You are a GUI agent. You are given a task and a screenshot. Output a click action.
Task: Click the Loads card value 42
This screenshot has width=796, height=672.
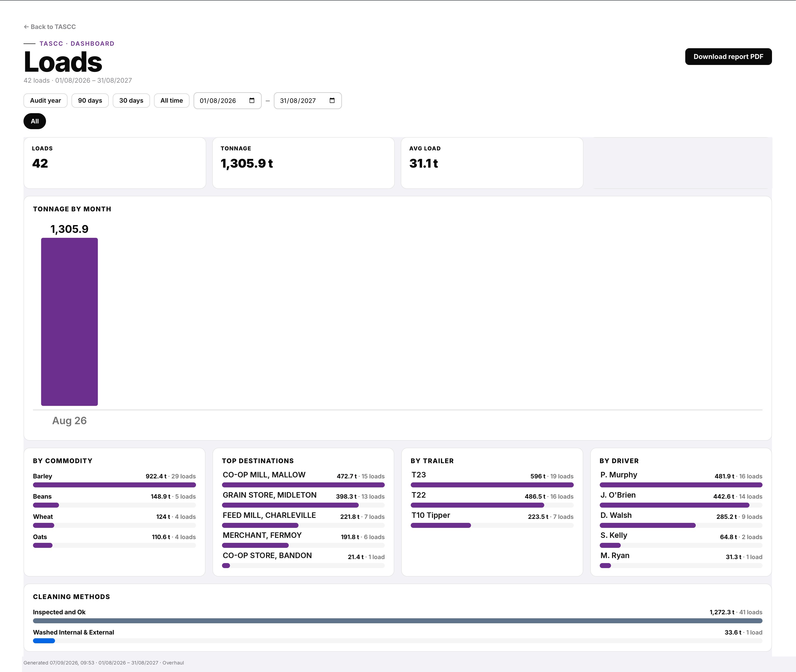point(40,163)
